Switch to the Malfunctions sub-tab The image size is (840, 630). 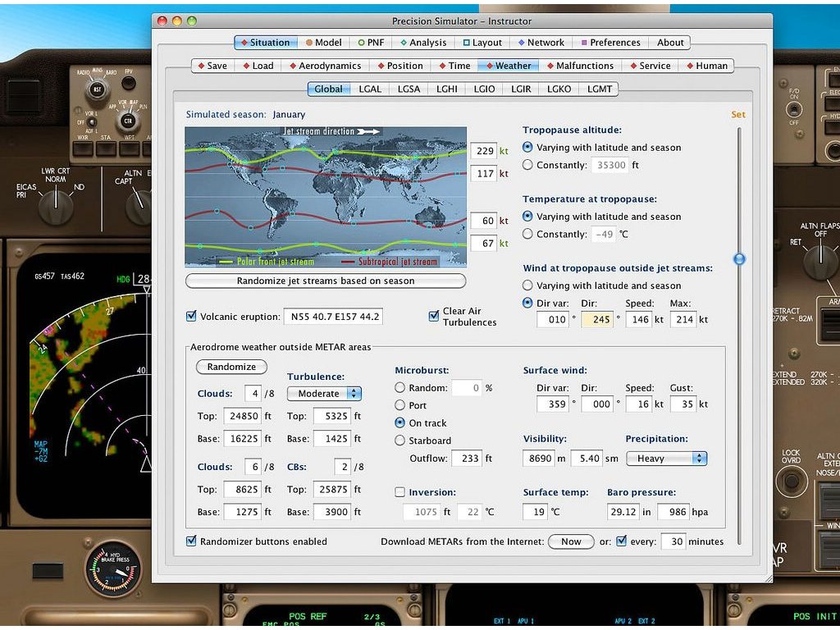pos(580,66)
